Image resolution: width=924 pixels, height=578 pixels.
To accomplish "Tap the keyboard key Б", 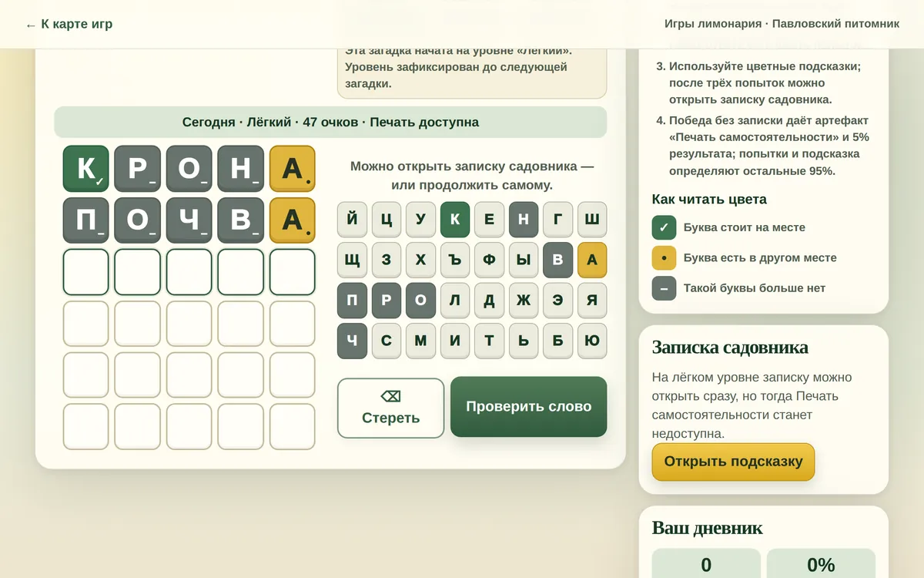I will pos(557,341).
